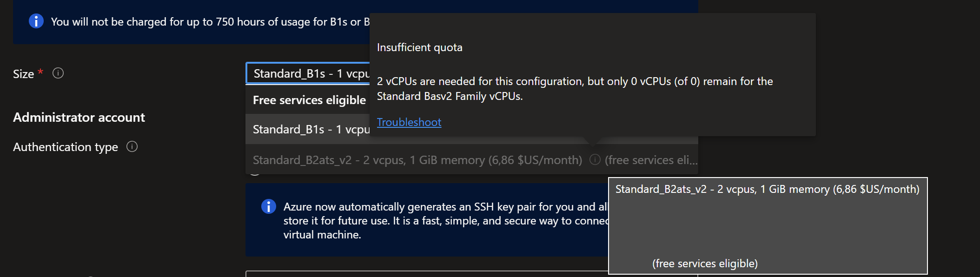
Task: Click free services eligible text in grey tooltip
Action: point(705,264)
